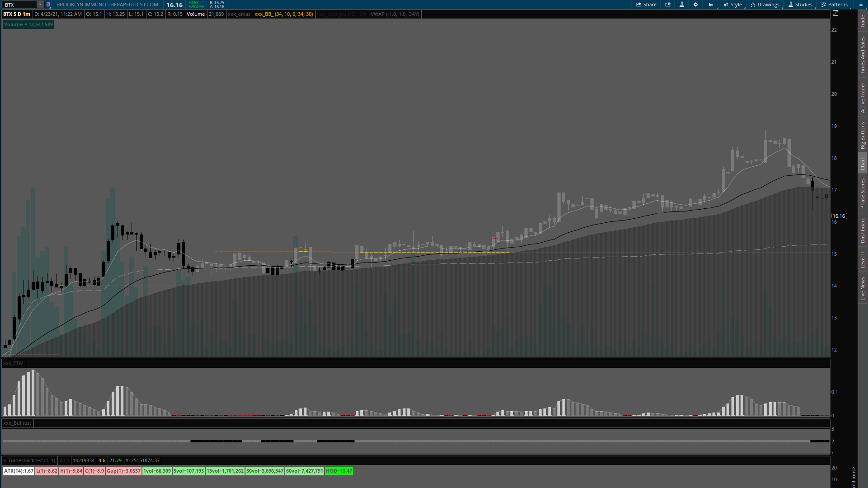Toggle the grayed xxx_bear_bull study
Image resolution: width=868 pixels, height=488 pixels.
[341, 14]
